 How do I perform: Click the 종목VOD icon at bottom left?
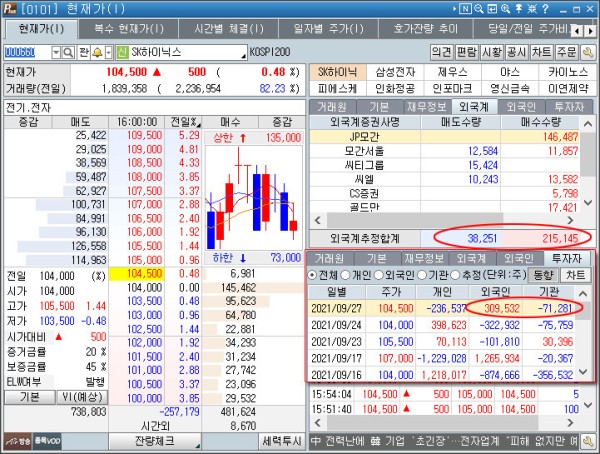click(47, 441)
